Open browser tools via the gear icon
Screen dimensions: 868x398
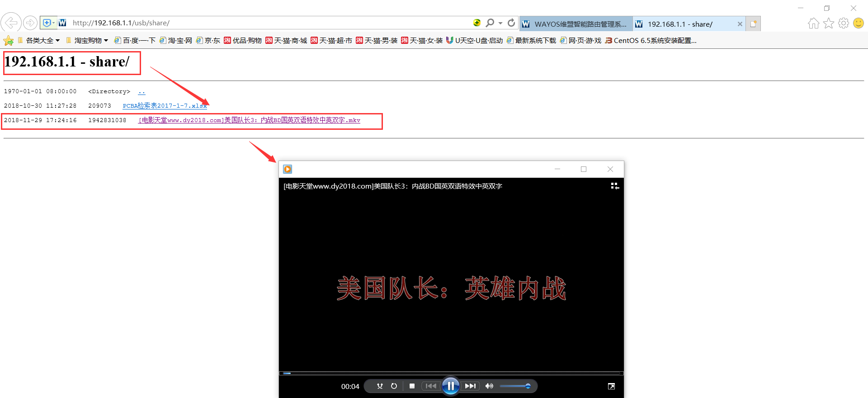point(844,23)
